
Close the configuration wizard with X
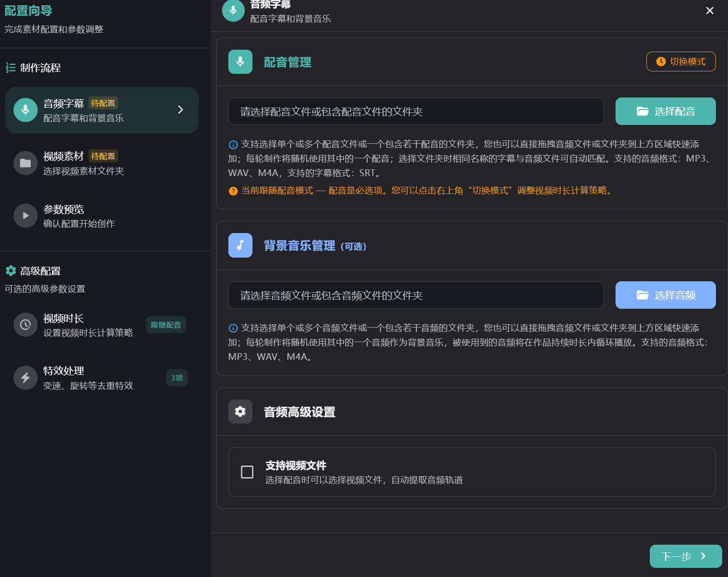pyautogui.click(x=710, y=11)
